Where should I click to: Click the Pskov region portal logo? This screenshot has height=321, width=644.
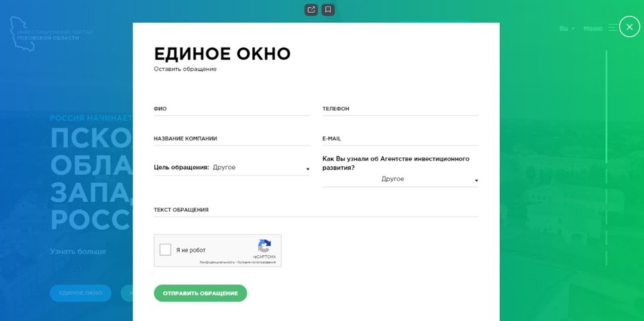tap(52, 34)
